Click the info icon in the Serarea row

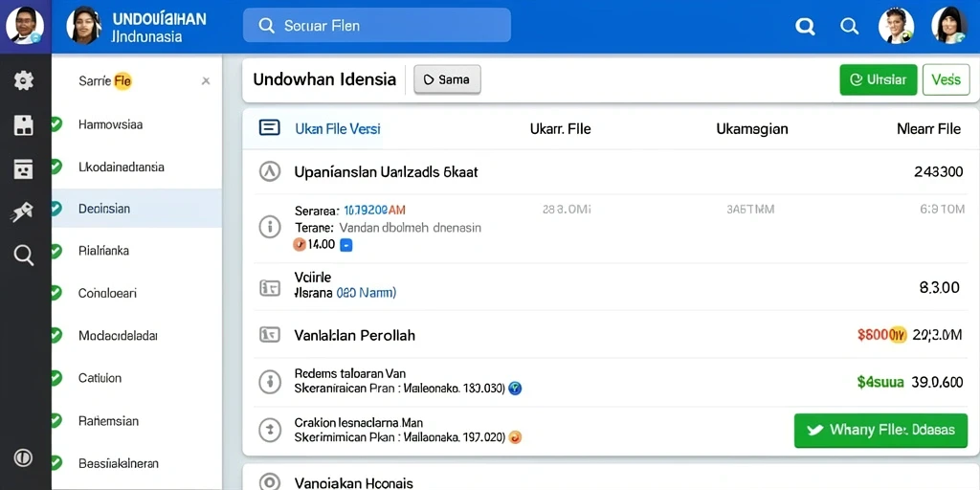pos(269,226)
